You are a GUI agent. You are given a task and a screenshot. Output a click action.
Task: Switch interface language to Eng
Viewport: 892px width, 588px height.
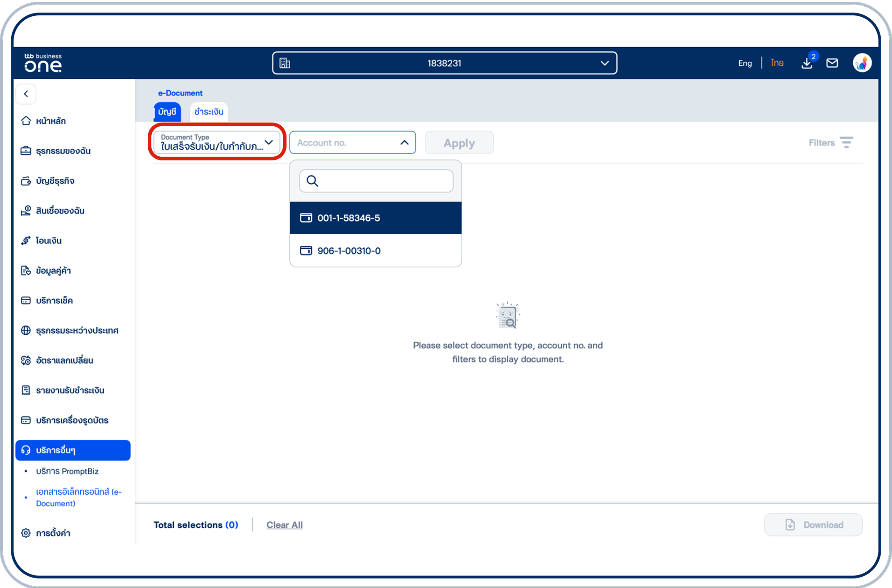click(x=745, y=63)
